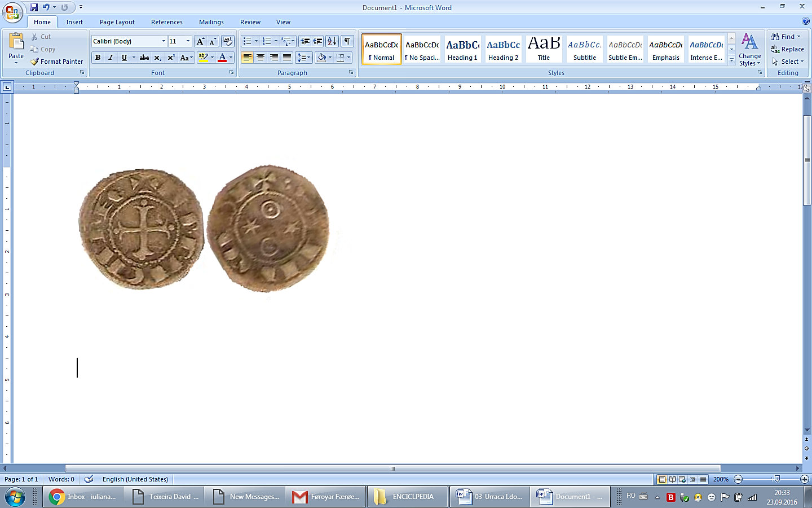This screenshot has width=812, height=508.
Task: Enable Justify text alignment
Action: (x=287, y=58)
